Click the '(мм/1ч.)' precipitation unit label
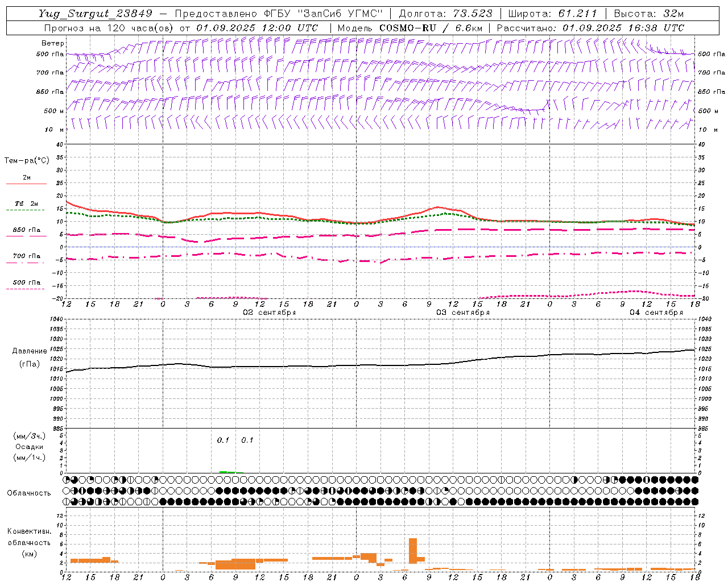 29,458
